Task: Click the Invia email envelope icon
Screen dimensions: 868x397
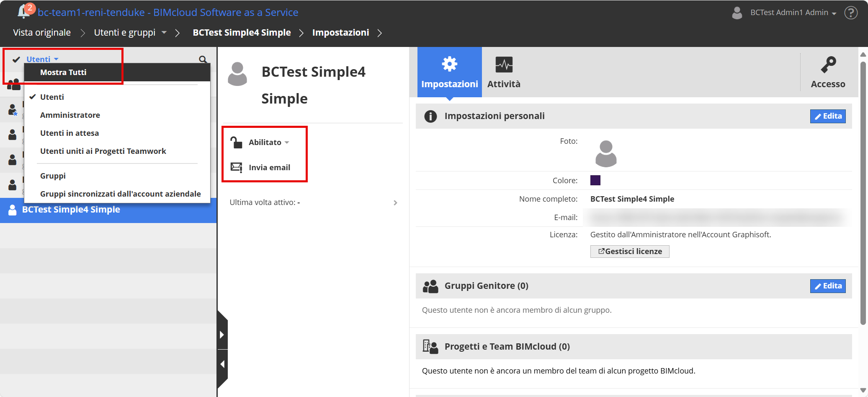Action: 237,167
